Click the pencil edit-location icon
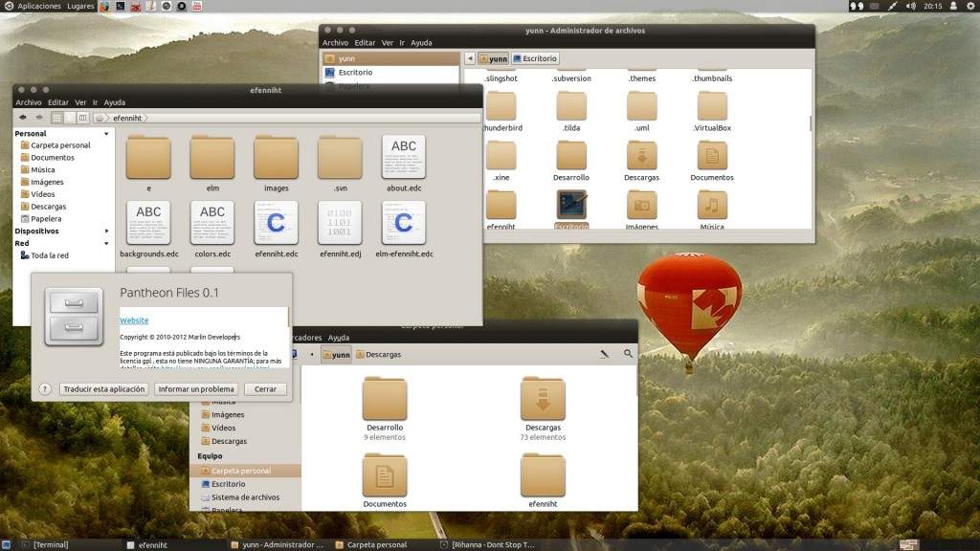980x551 pixels. tap(604, 354)
